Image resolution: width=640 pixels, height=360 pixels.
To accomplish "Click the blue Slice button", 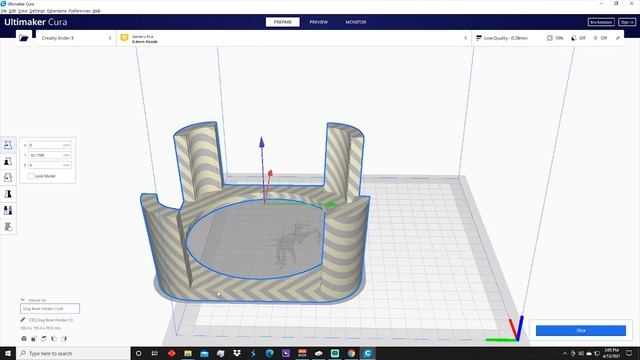I will (x=581, y=331).
